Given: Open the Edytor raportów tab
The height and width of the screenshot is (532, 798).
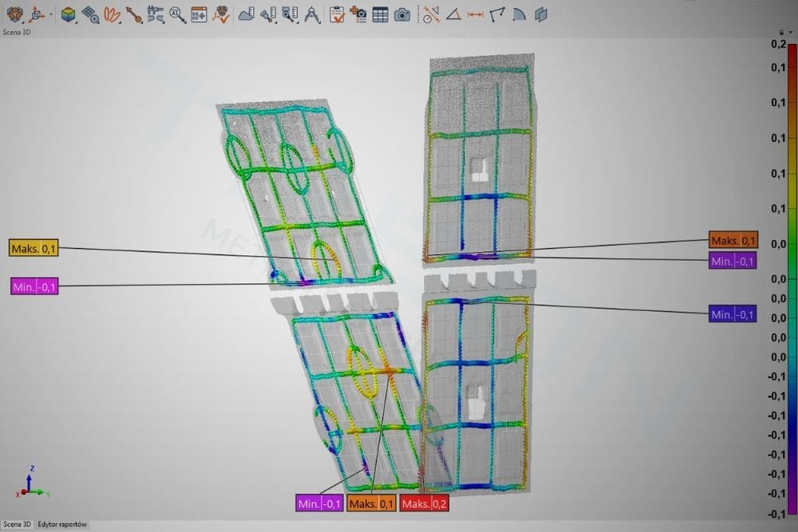Looking at the screenshot, I should [63, 525].
